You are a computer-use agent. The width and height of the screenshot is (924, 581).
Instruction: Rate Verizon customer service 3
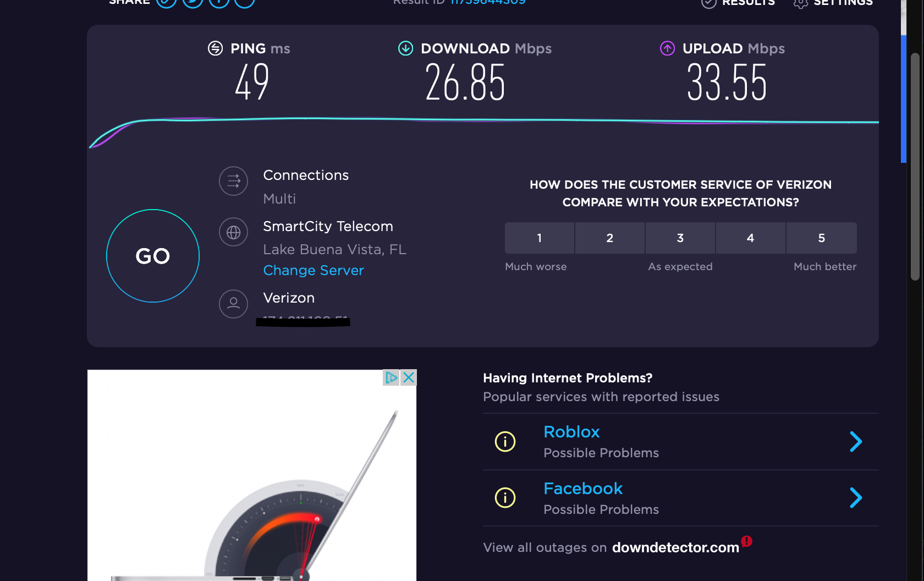(680, 238)
